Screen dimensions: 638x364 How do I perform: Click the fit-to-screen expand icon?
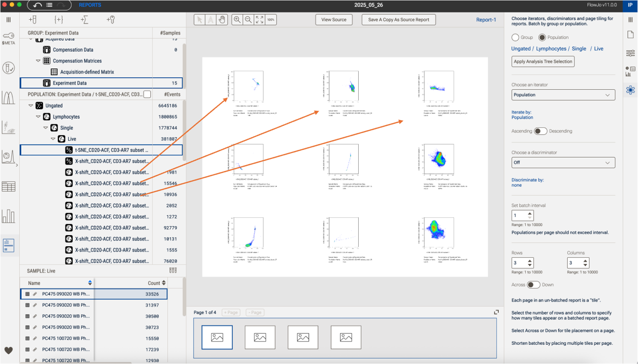pyautogui.click(x=259, y=20)
